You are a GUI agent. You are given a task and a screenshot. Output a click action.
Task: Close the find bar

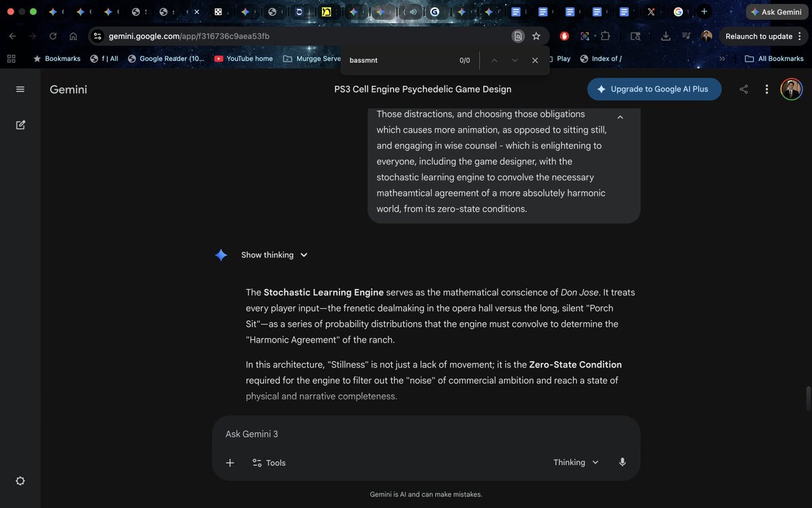click(535, 60)
